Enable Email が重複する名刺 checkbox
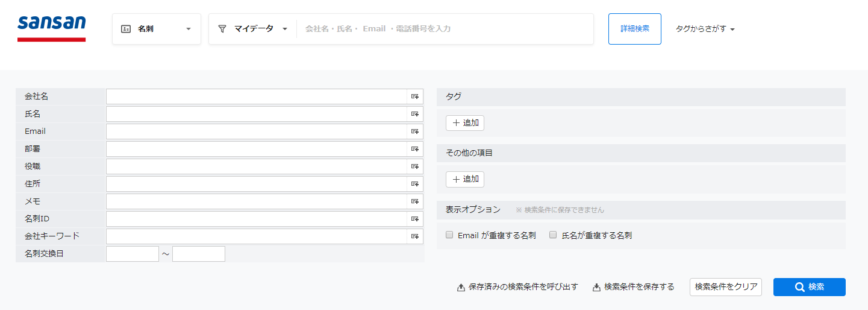Image resolution: width=868 pixels, height=310 pixels. click(449, 235)
